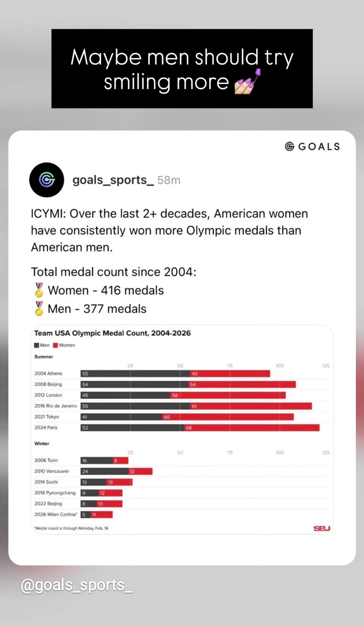Click the red Women legend swatch
Image resolution: width=364 pixels, height=626 pixels.
[x=55, y=345]
